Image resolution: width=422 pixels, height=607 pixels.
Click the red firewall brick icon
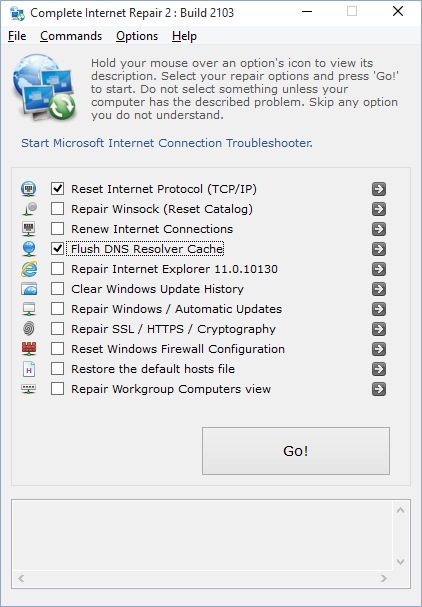[x=29, y=349]
